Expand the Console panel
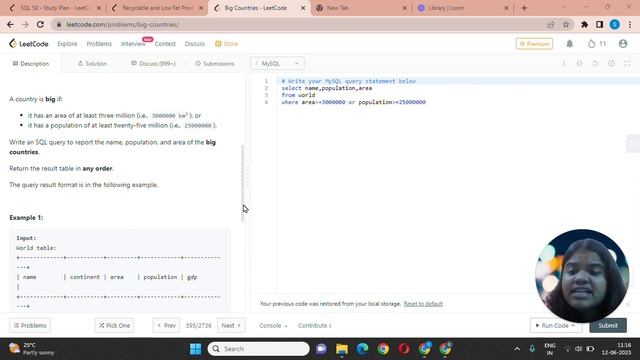The width and height of the screenshot is (640, 360). point(273,325)
